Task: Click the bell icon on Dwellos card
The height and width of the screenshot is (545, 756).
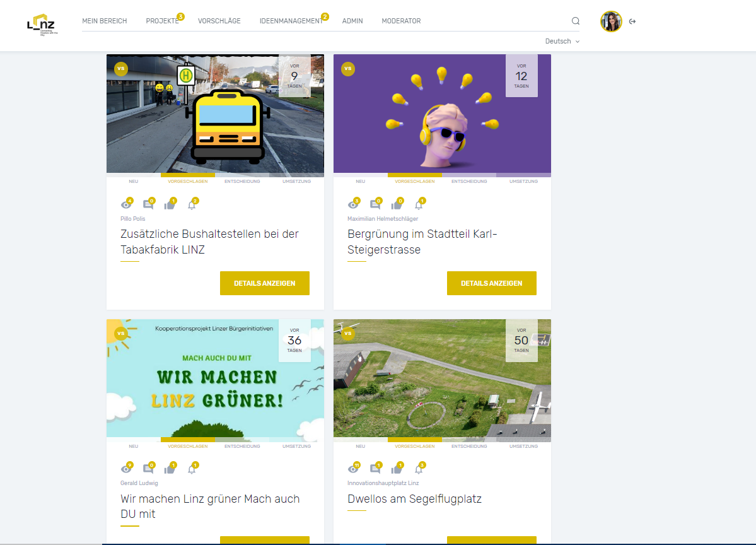Action: 419,469
